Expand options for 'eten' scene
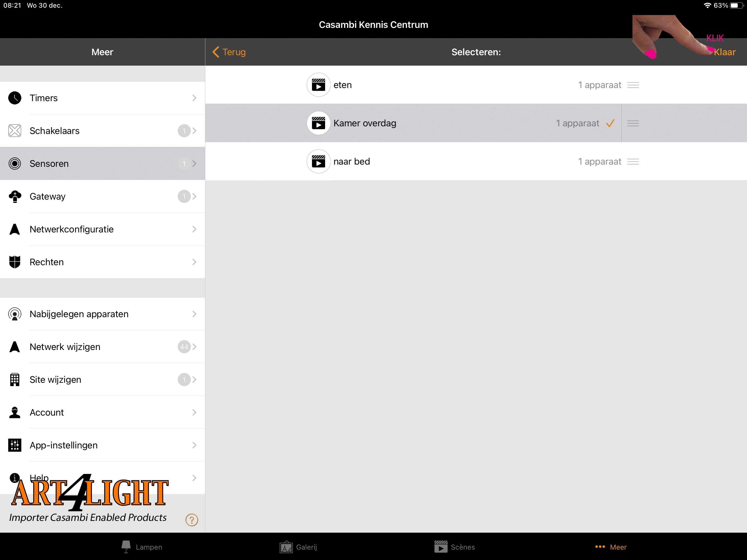This screenshot has width=747, height=560. [635, 85]
